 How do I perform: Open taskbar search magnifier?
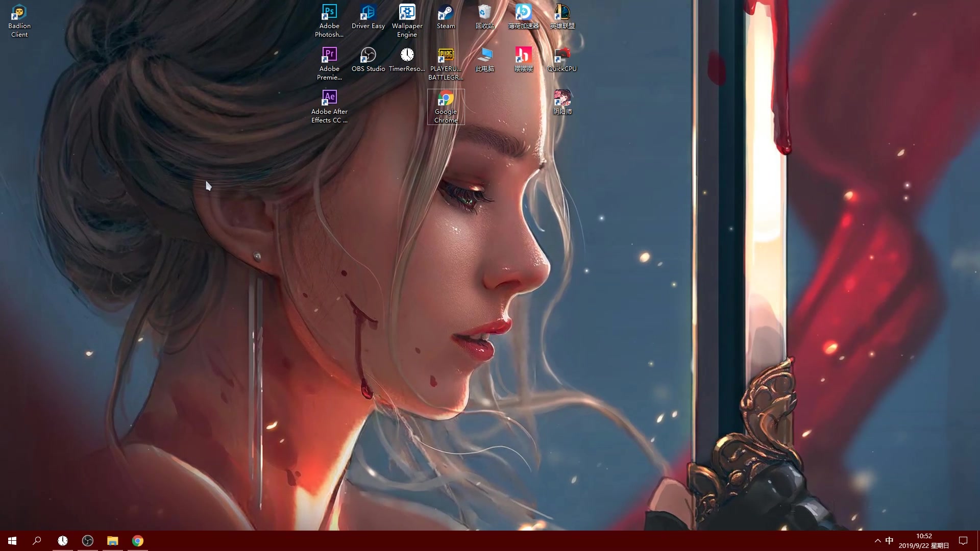pyautogui.click(x=37, y=541)
